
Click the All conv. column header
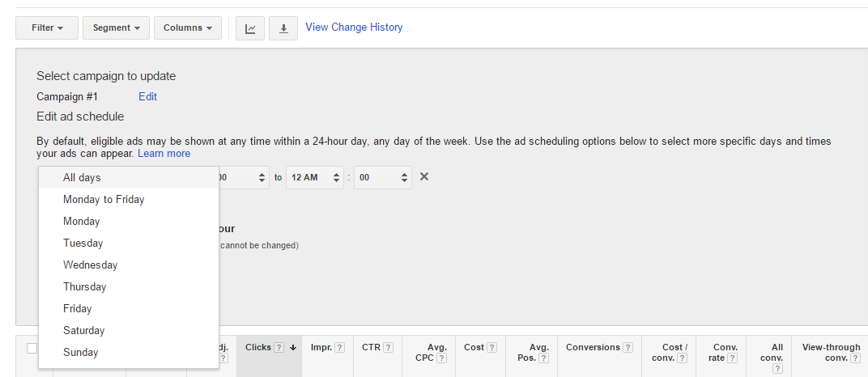[772, 352]
